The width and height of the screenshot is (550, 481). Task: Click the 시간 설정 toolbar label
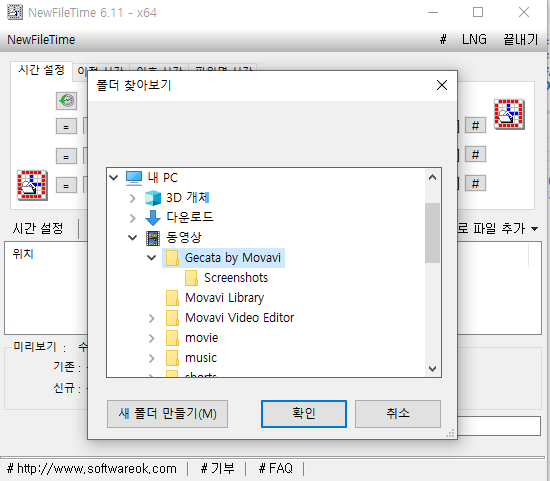[38, 229]
